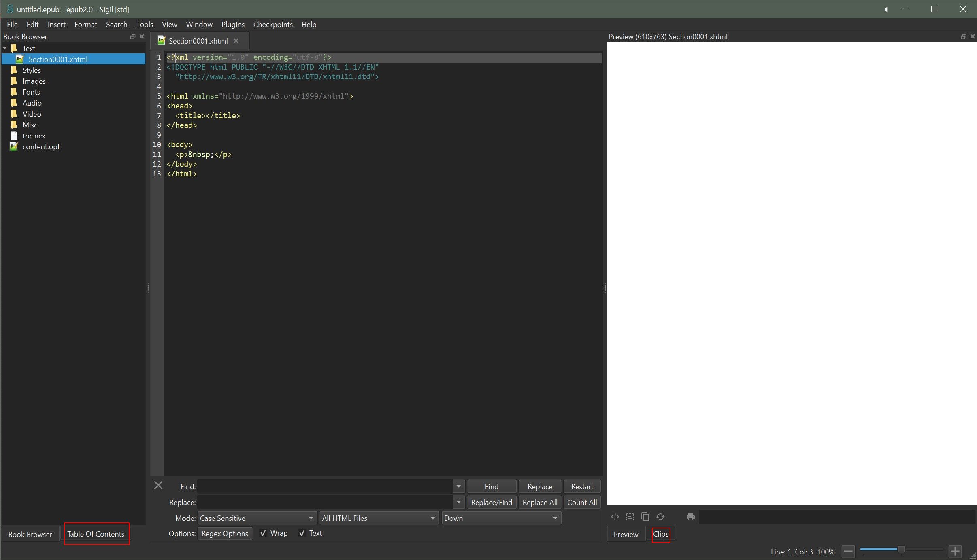Image resolution: width=977 pixels, height=560 pixels.
Task: Click the title bar left arrow icon
Action: 886,9
